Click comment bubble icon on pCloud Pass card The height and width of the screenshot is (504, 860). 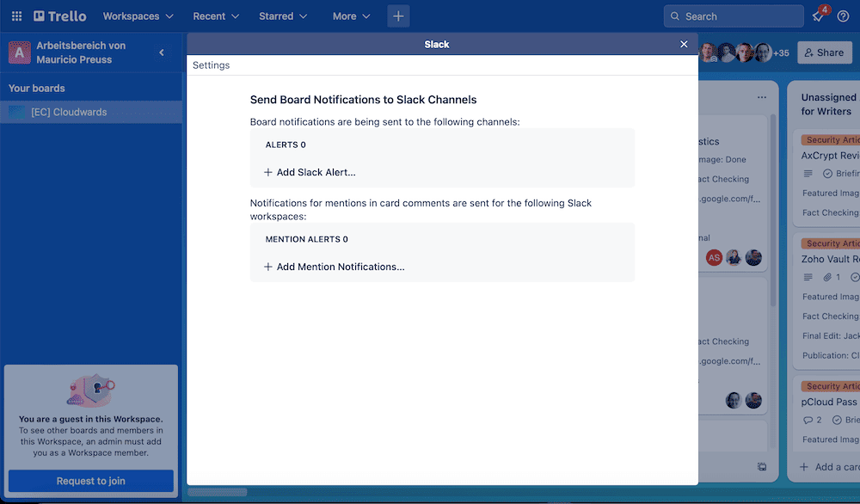click(808, 420)
